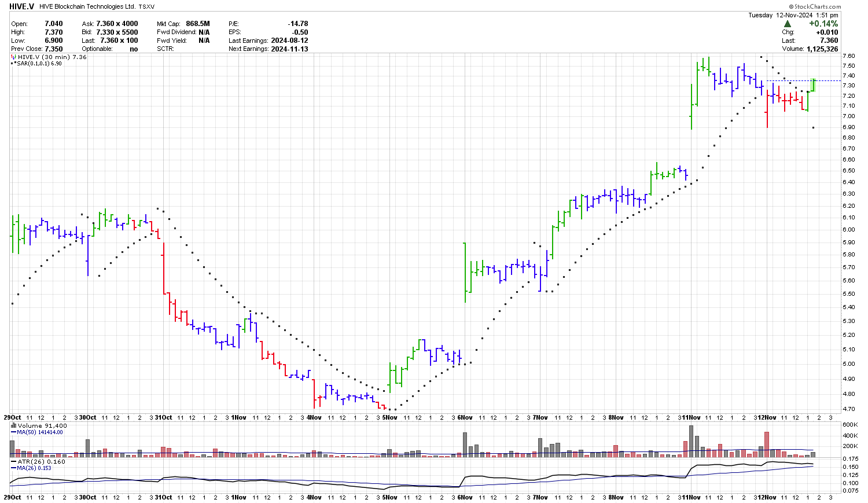Screen dimensions: 868x503
Task: Click the 7.60 price axis label
Action: pyautogui.click(x=848, y=56)
